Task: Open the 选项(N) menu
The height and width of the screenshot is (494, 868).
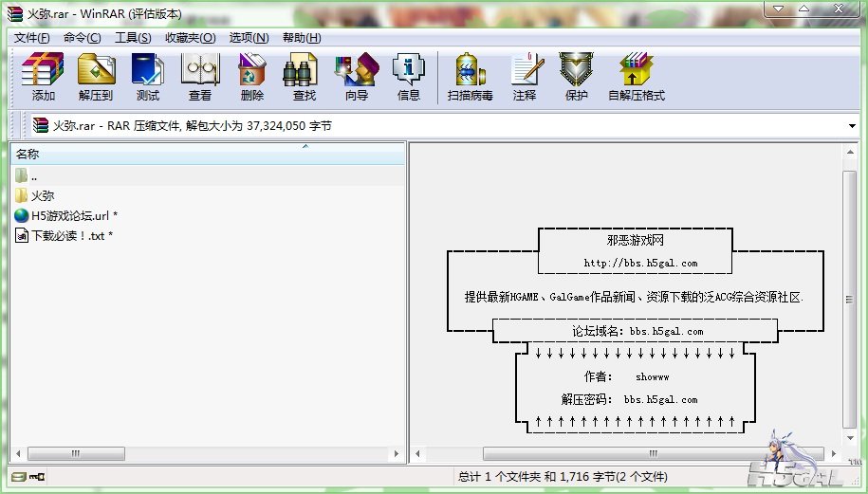Action: tap(249, 38)
